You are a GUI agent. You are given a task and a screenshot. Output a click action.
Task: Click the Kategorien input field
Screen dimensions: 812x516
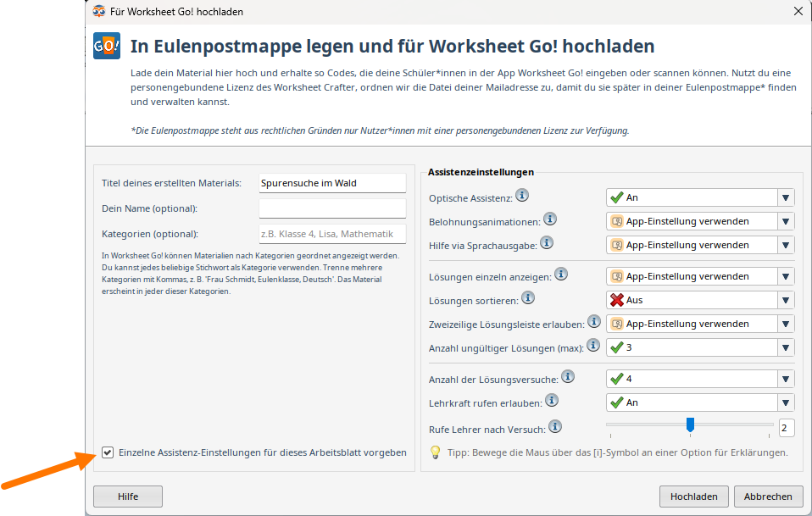[x=332, y=234]
